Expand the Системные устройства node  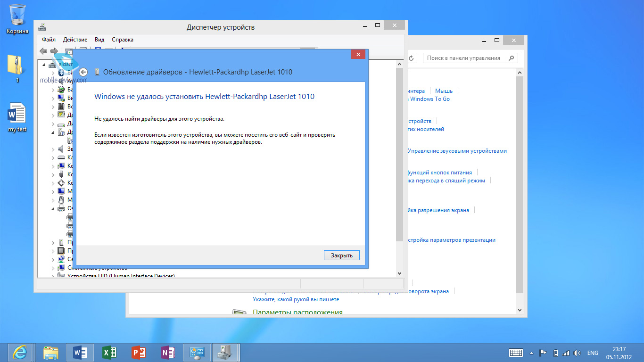(x=53, y=268)
